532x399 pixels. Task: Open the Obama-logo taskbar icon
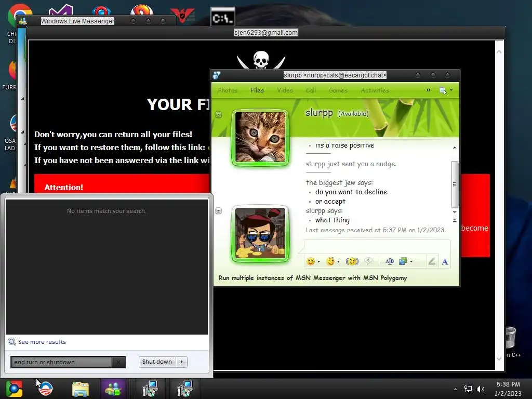[x=46, y=389]
